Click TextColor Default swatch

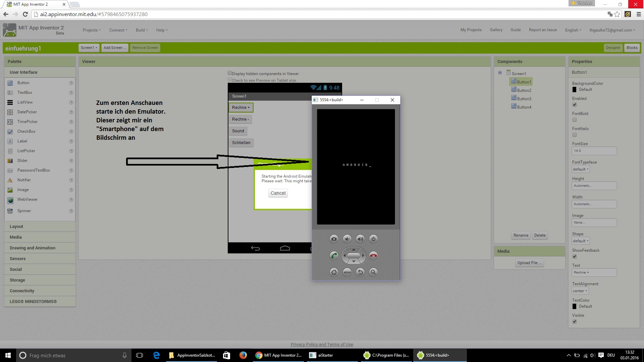tap(574, 306)
